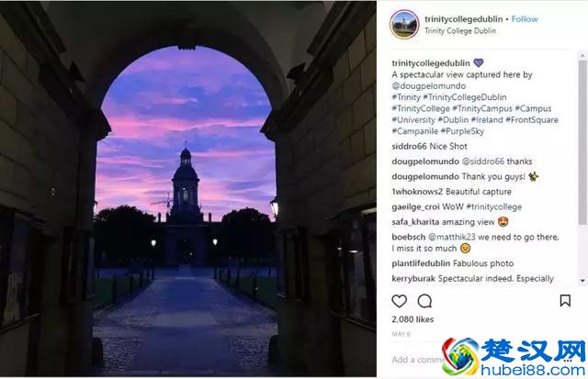The height and width of the screenshot is (379, 588).
Task: Click purple heart emoji beside caption username
Action: tap(478, 63)
